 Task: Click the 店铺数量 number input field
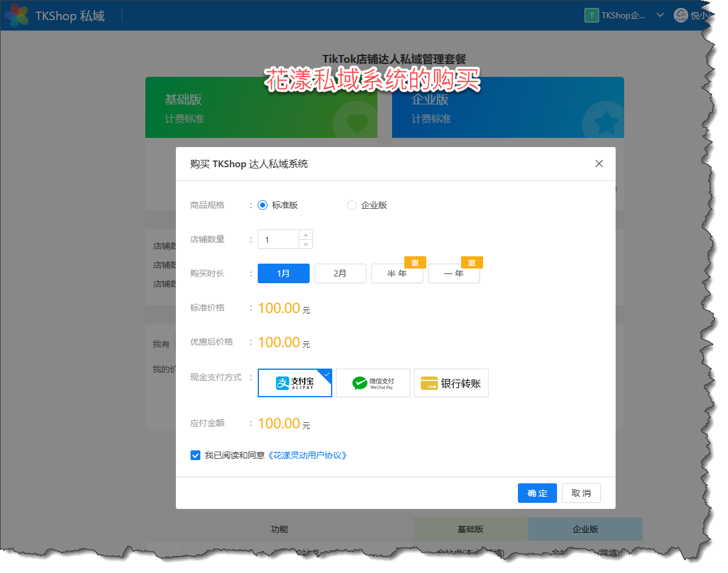(278, 239)
